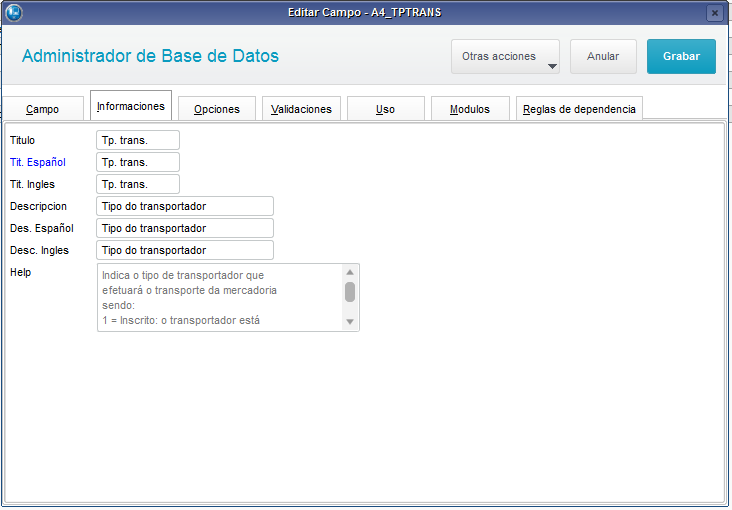This screenshot has height=510, width=732.
Task: Click the Tit. Español blue label
Action: [x=38, y=162]
